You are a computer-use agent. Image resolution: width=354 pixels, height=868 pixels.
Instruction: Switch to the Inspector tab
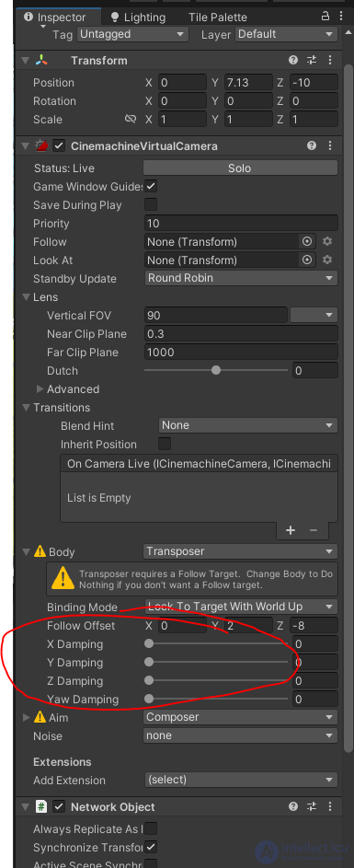pos(54,17)
